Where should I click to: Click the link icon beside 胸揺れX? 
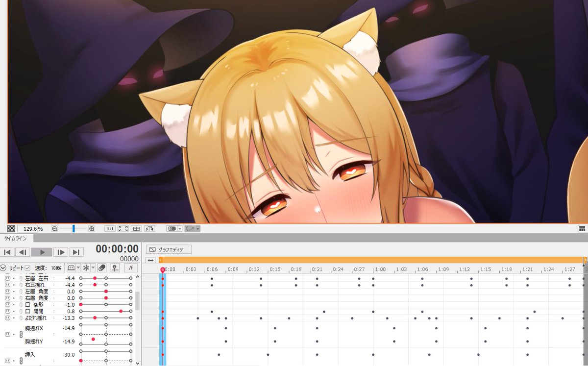pos(21,335)
